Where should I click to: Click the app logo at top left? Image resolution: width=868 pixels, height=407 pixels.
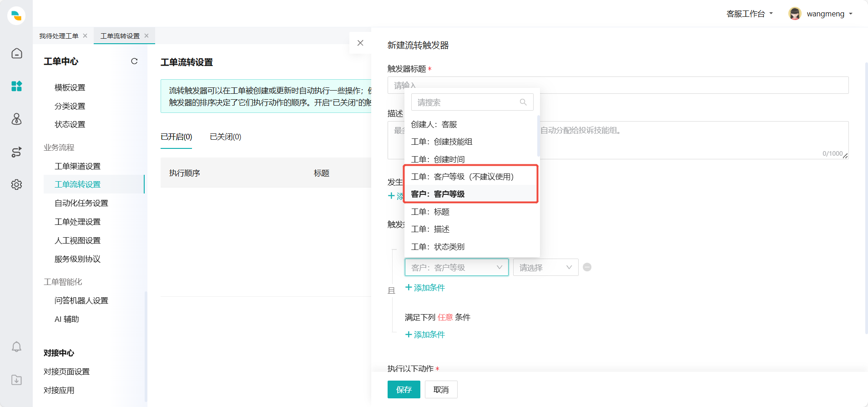pos(16,15)
